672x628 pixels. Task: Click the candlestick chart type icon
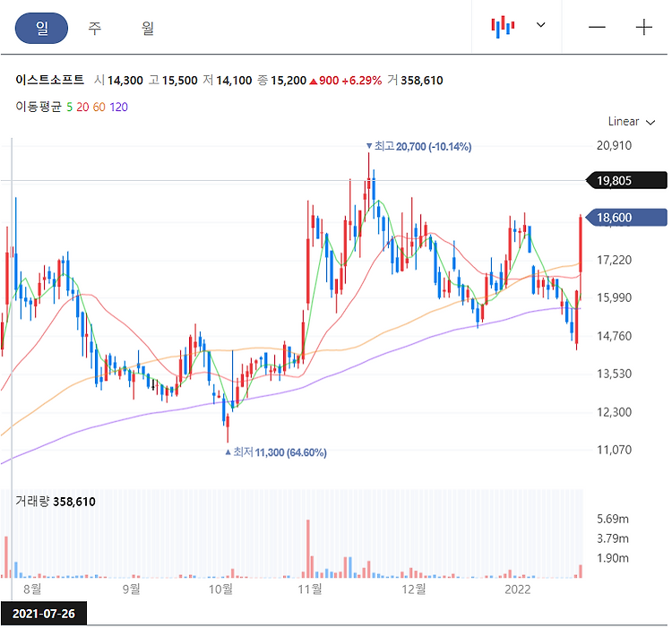tap(503, 27)
